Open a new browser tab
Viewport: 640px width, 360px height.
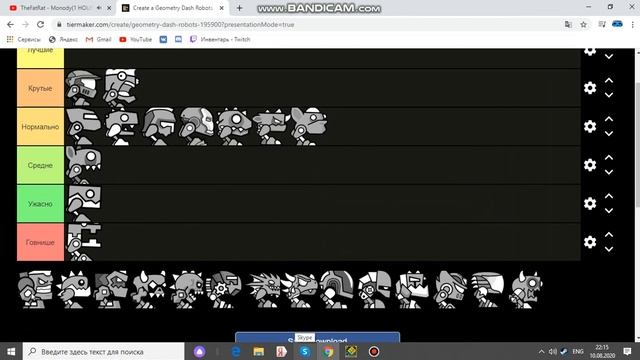[240, 8]
